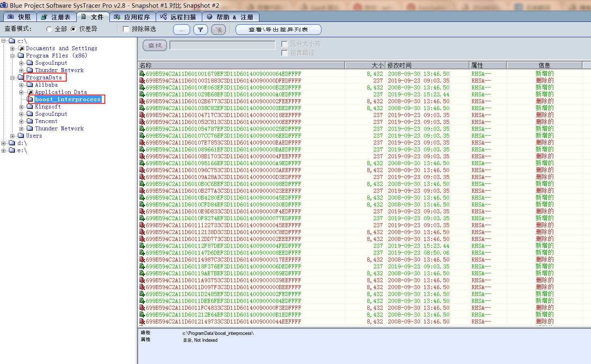This screenshot has height=364, width=591.
Task: Click the Users folder icon
Action: click(x=21, y=136)
